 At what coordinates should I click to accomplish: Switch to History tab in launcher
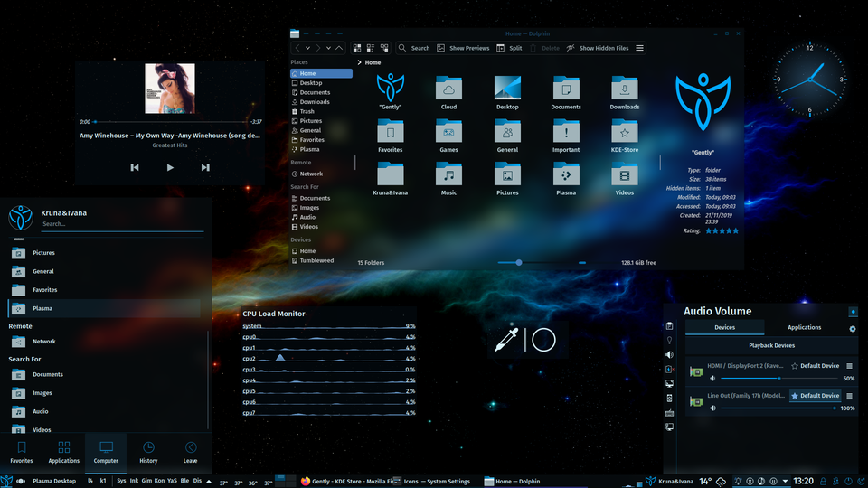(x=148, y=452)
